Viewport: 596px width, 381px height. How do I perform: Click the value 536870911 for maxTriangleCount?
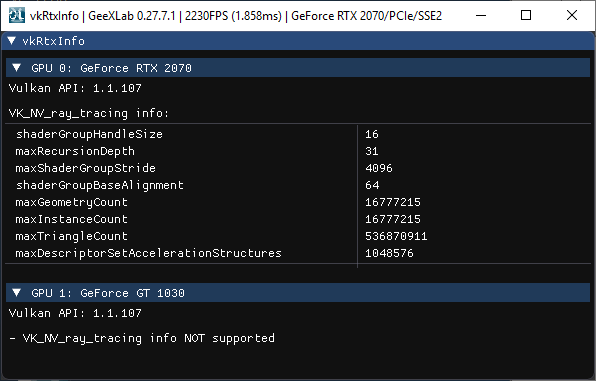[396, 236]
